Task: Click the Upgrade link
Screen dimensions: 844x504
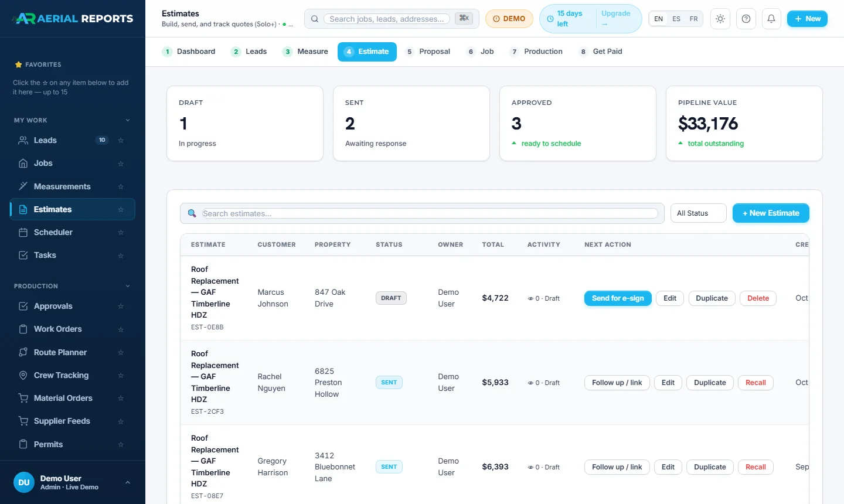Action: [615, 19]
